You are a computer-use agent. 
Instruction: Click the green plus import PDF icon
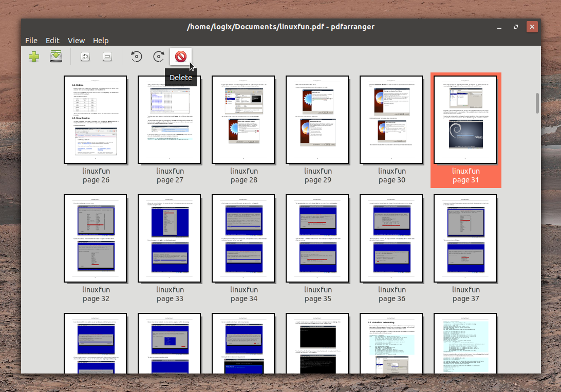pos(34,57)
